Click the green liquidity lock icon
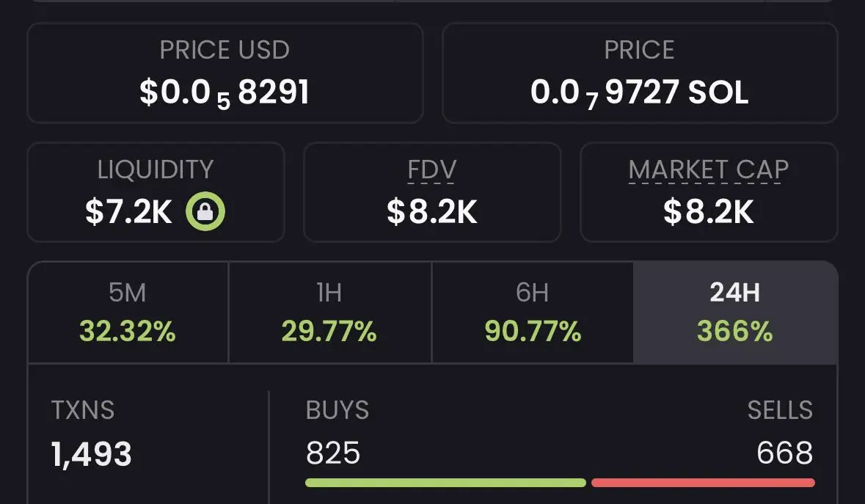The height and width of the screenshot is (504, 865). click(205, 213)
